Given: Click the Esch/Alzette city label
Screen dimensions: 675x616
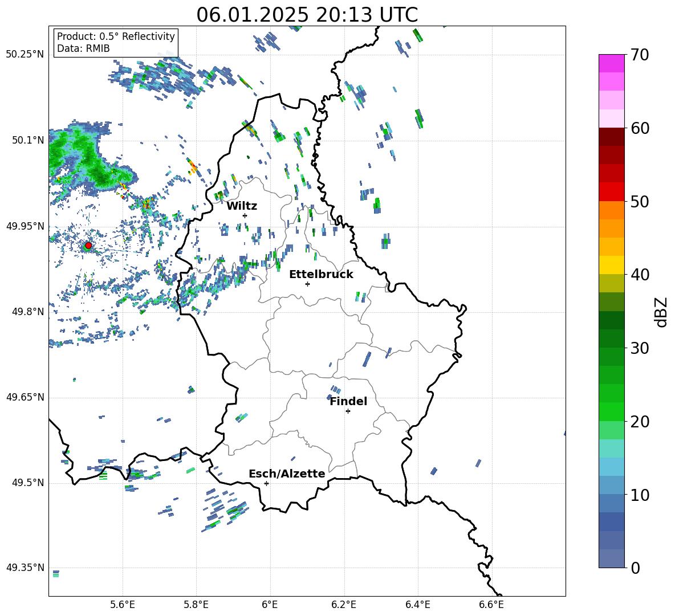Looking at the screenshot, I should (287, 474).
